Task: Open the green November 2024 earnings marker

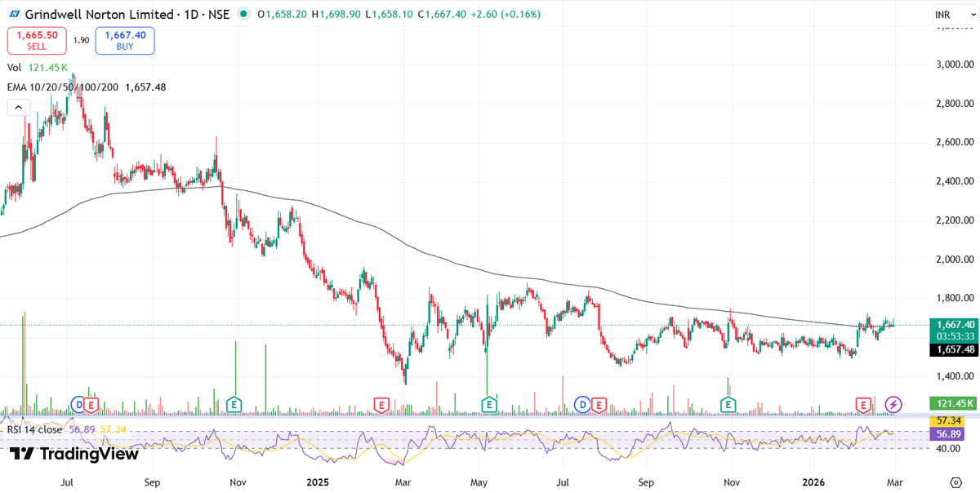Action: tap(235, 404)
